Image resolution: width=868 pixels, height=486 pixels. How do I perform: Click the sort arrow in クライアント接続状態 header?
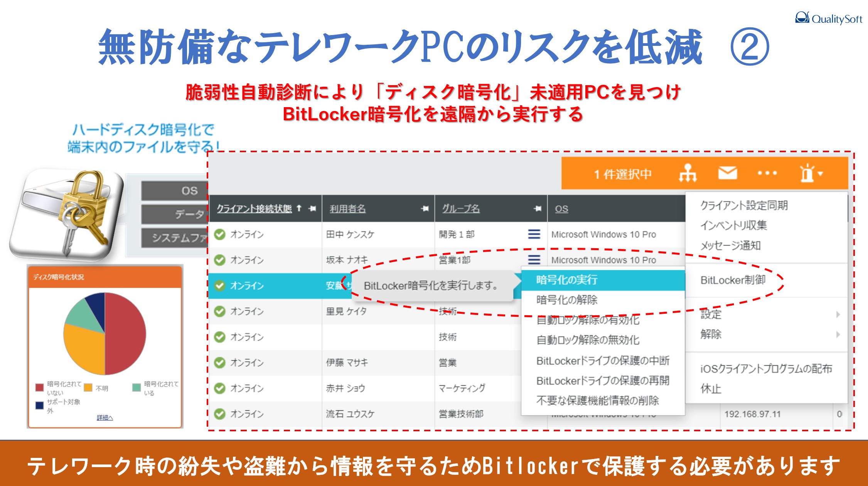299,209
